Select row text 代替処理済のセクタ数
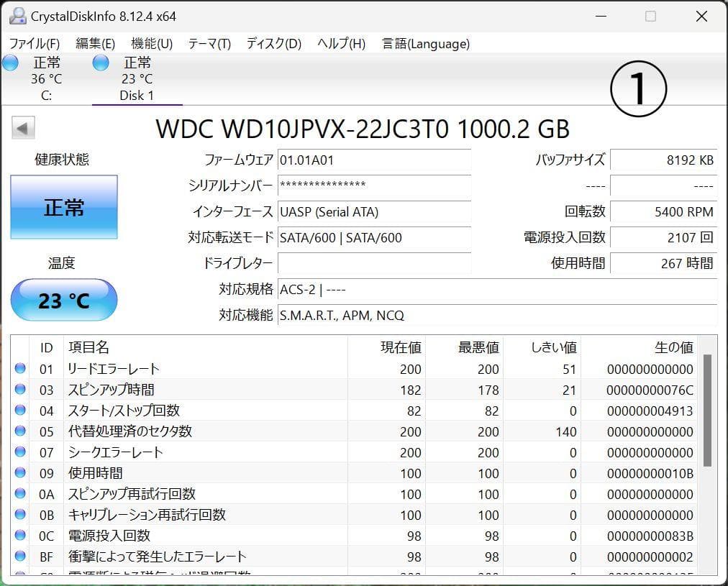 (130, 431)
